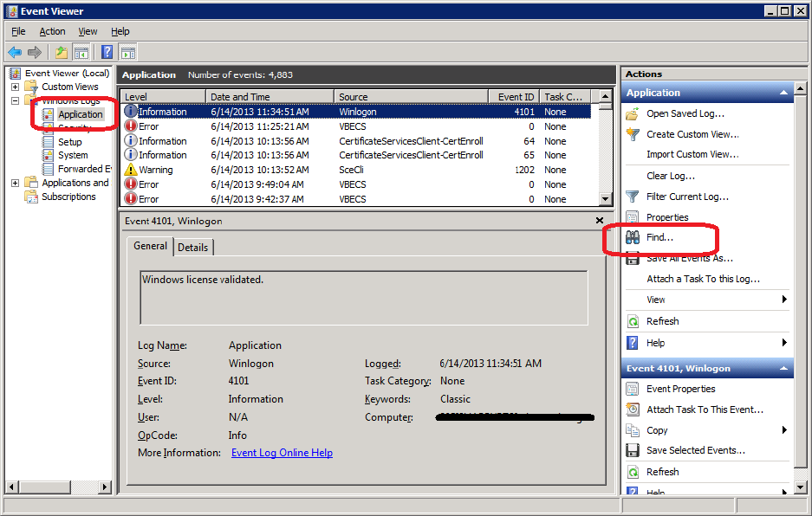
Task: Open the Copy submenu arrow
Action: (x=784, y=430)
